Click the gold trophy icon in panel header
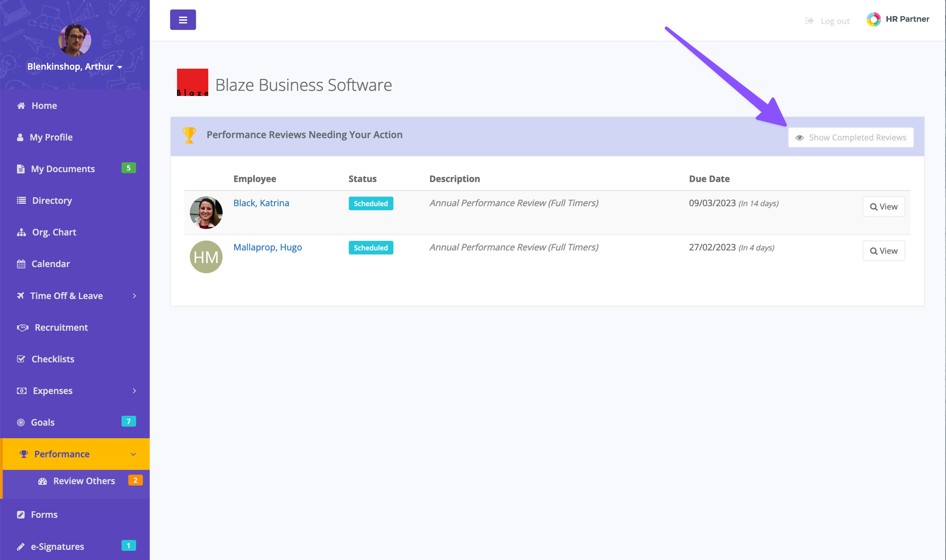This screenshot has width=946, height=560. [189, 135]
